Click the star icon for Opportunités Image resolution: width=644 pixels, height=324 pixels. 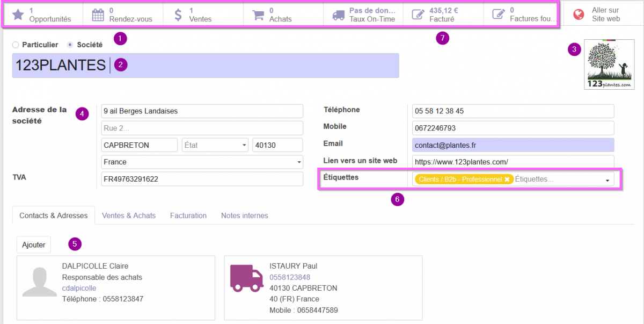(18, 15)
